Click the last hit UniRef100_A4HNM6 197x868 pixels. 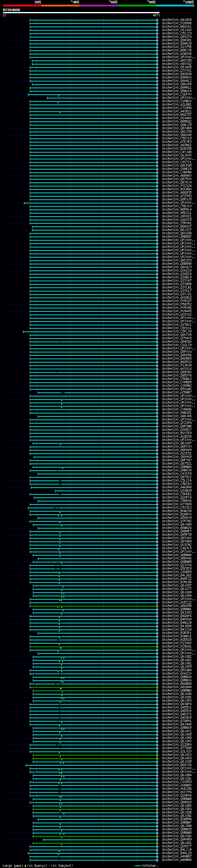coord(177,860)
